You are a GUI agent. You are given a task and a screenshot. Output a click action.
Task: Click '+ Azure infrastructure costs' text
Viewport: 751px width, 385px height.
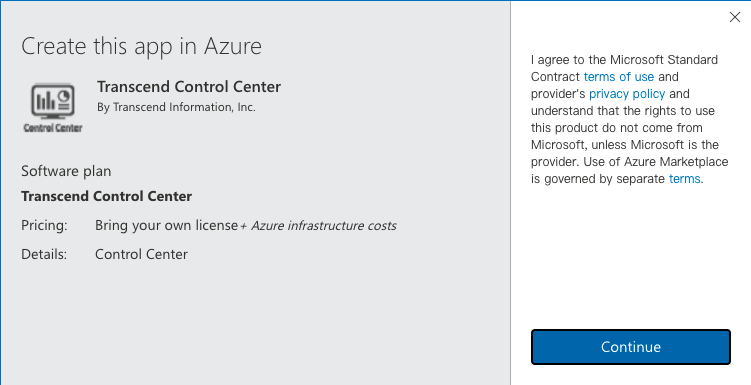point(318,226)
